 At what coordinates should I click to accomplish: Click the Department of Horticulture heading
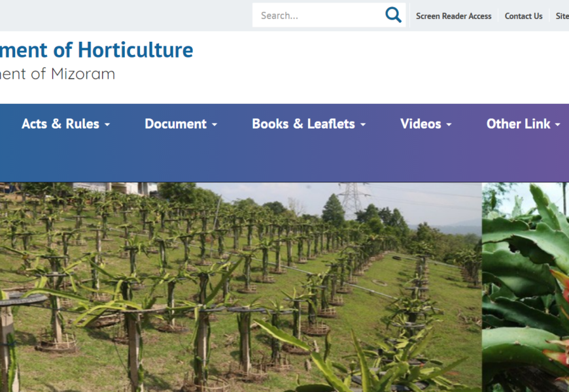click(97, 50)
